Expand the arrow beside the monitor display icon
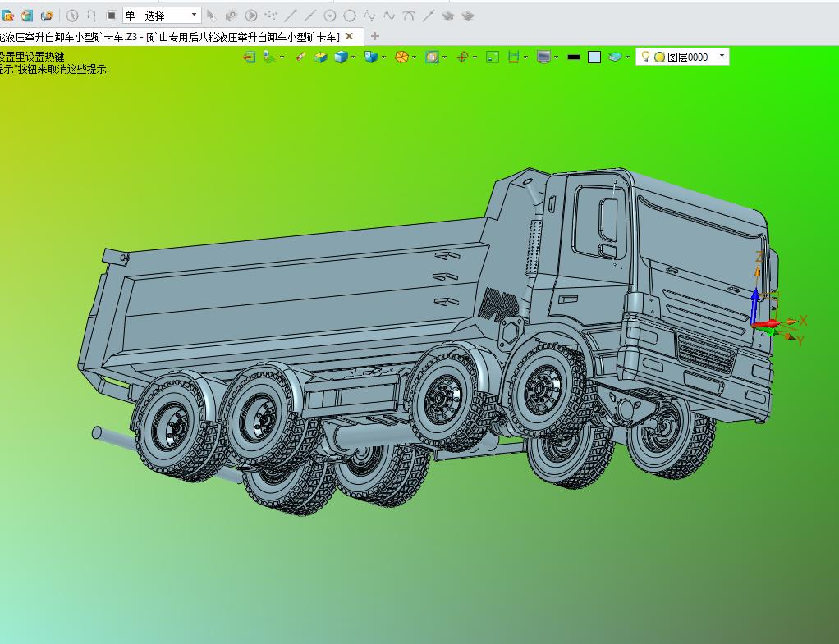 (x=557, y=57)
